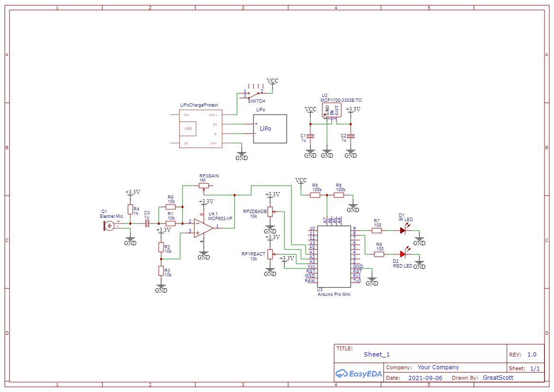The height and width of the screenshot is (392, 554).
Task: Select the LiPo battery symbol
Action: 270,128
